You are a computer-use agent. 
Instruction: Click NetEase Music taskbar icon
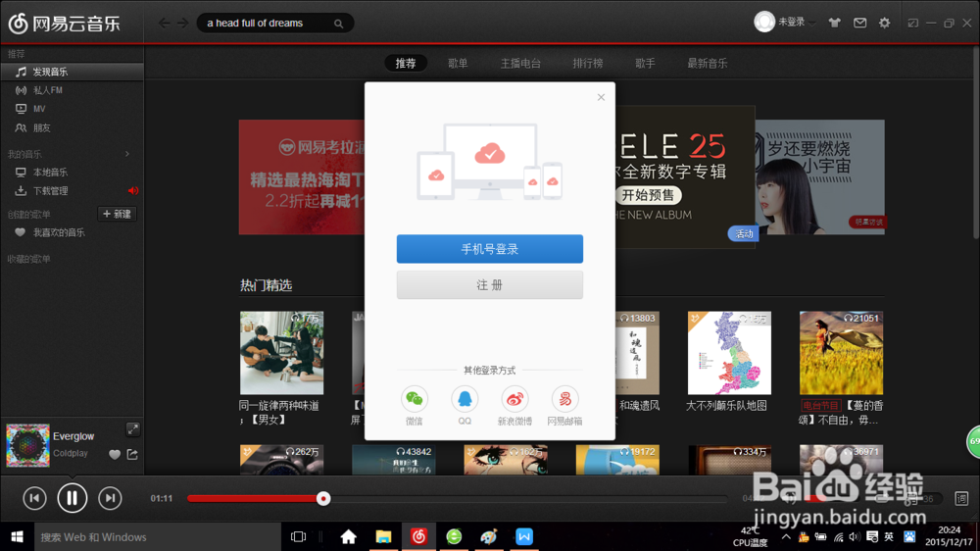click(418, 536)
